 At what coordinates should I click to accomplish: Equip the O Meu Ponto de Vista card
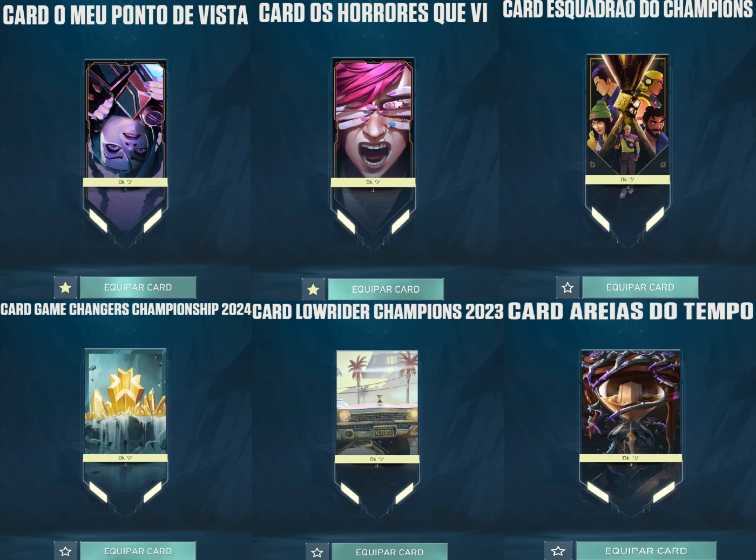click(x=138, y=287)
